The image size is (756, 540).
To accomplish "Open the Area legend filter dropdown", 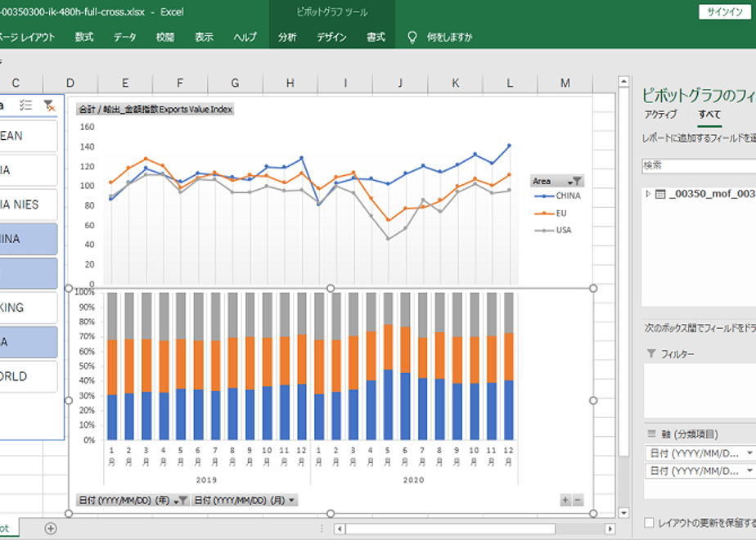I will point(576,182).
